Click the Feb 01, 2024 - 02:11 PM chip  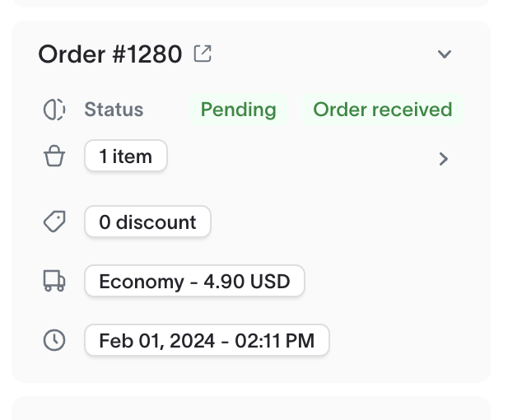coord(207,340)
